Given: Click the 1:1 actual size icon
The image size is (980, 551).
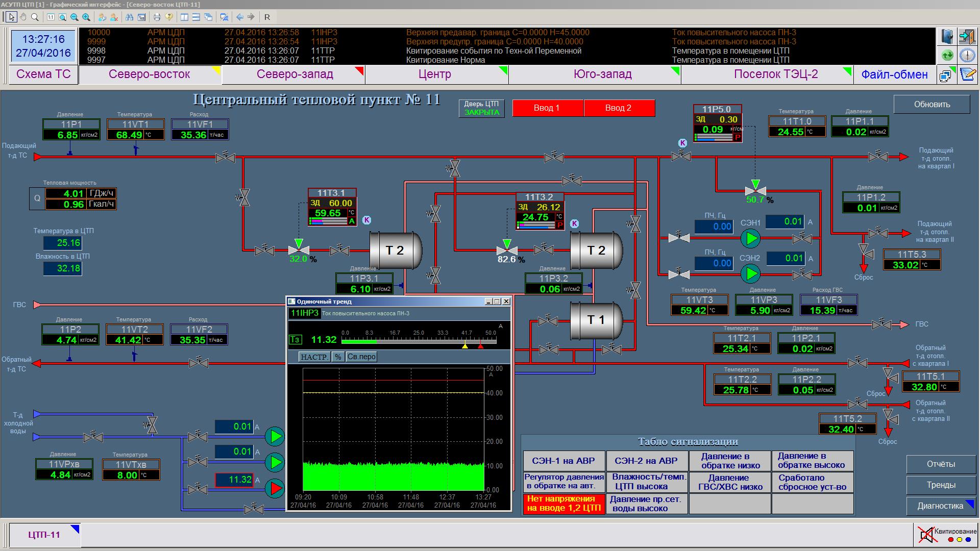Looking at the screenshot, I should click(x=51, y=17).
